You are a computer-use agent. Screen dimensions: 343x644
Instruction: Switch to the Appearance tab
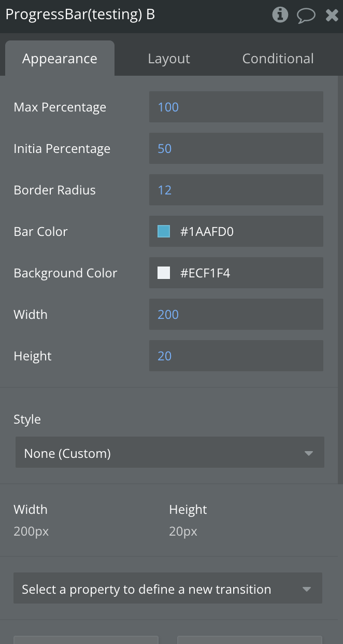point(60,59)
